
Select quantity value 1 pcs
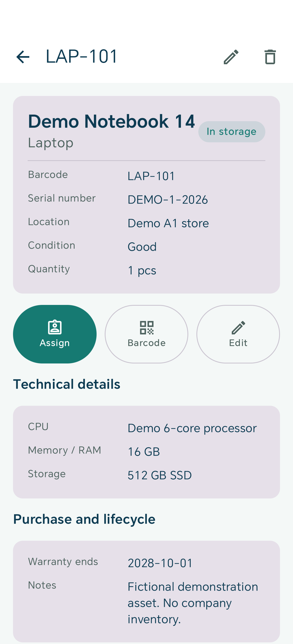142,271
